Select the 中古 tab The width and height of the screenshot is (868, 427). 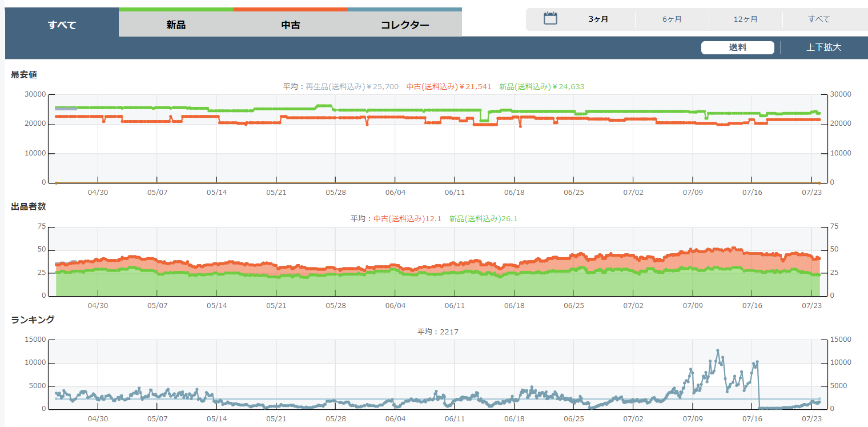point(291,25)
